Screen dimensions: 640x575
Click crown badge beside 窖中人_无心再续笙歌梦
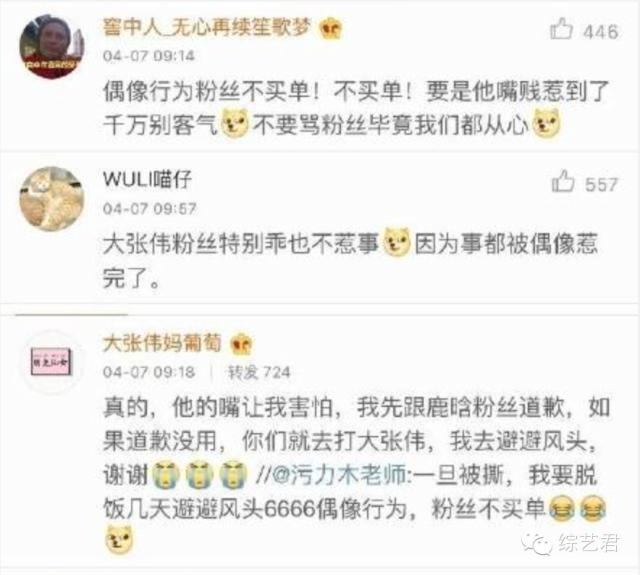[x=330, y=29]
